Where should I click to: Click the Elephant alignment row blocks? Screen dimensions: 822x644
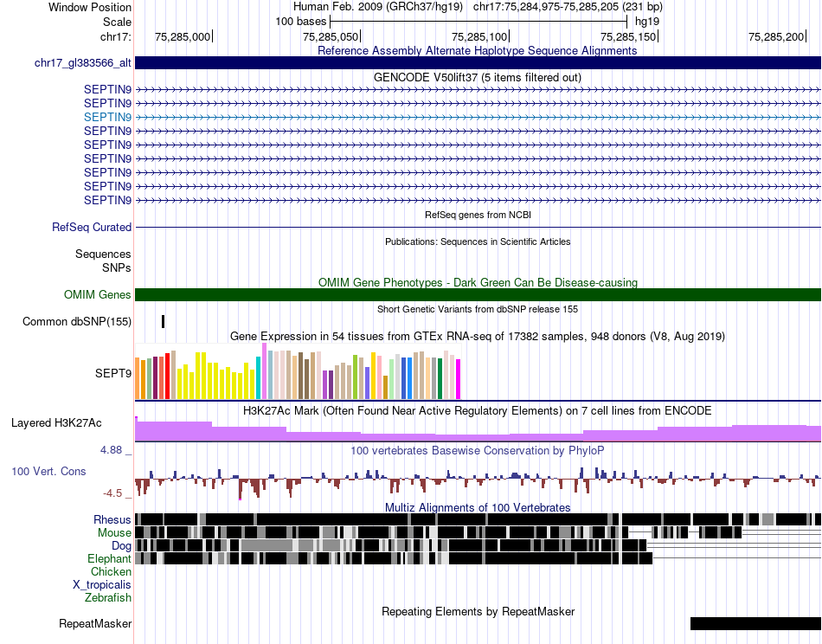[394, 558]
